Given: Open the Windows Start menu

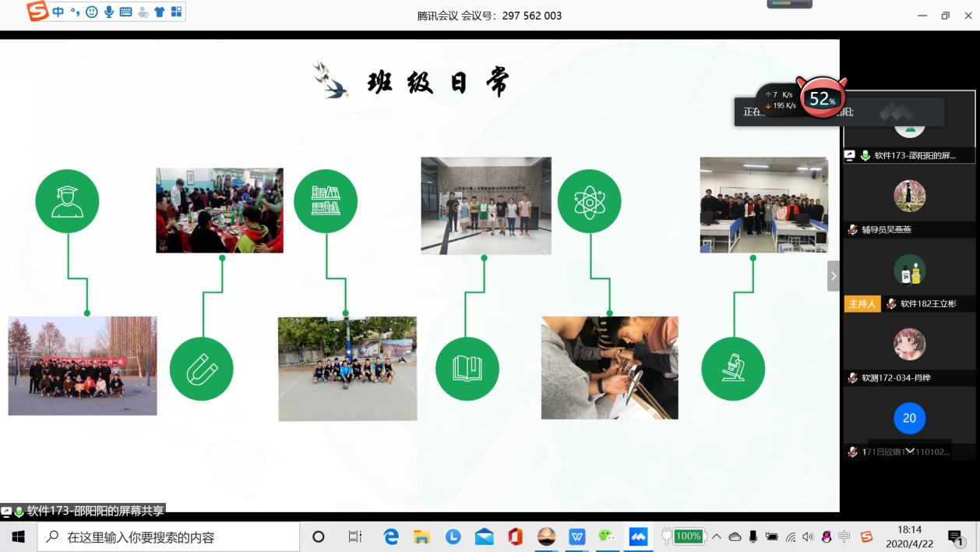Looking at the screenshot, I should tap(18, 537).
